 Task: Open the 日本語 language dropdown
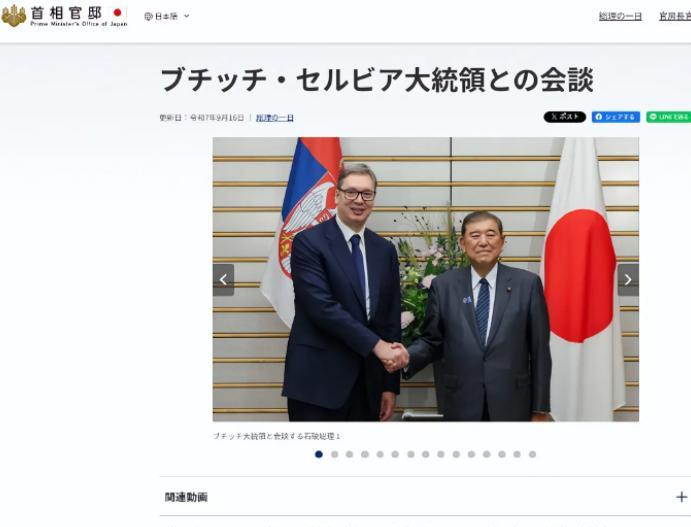pos(167,16)
